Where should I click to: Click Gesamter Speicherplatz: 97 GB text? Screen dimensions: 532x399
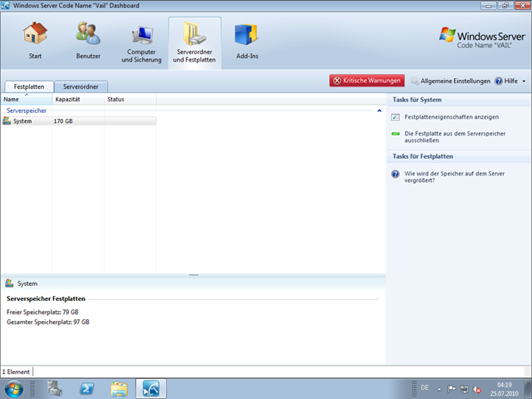(48, 322)
